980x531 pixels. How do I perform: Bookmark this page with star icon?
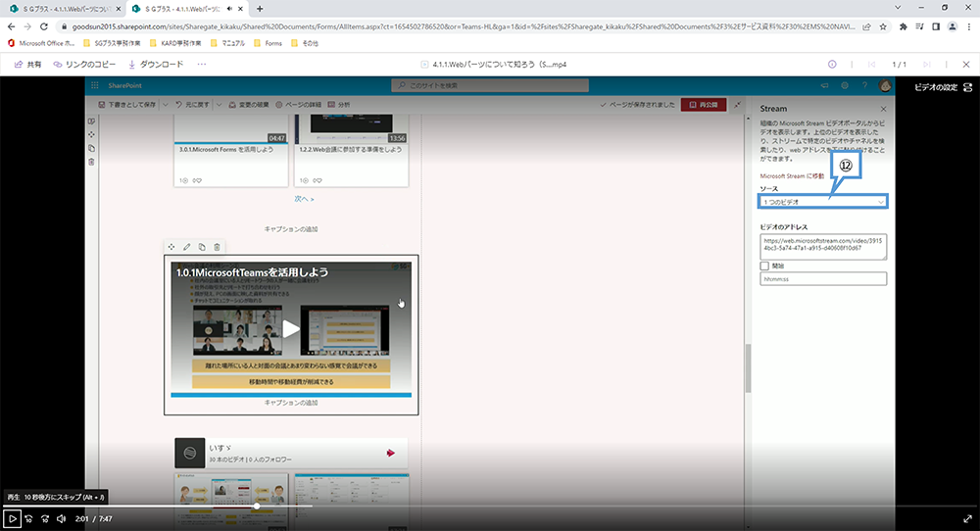point(883,26)
